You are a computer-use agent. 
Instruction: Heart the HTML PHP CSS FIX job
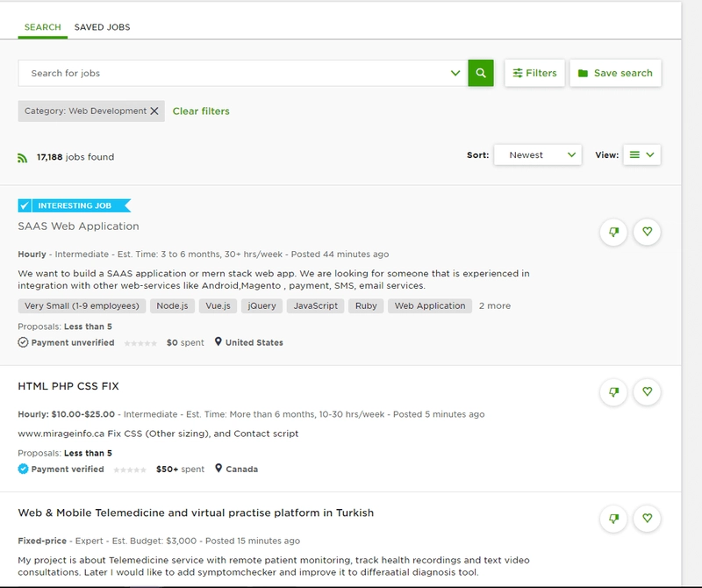pyautogui.click(x=647, y=391)
